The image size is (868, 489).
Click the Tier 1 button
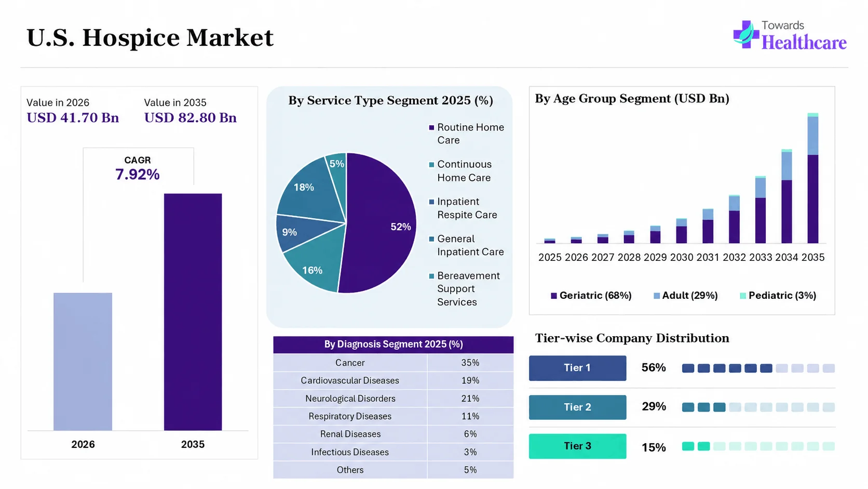[577, 368]
